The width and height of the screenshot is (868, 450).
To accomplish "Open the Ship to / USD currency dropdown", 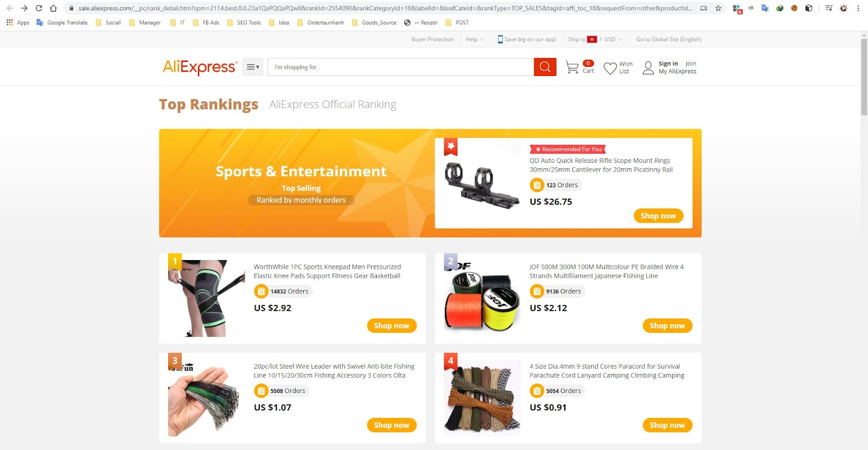I will pos(595,39).
